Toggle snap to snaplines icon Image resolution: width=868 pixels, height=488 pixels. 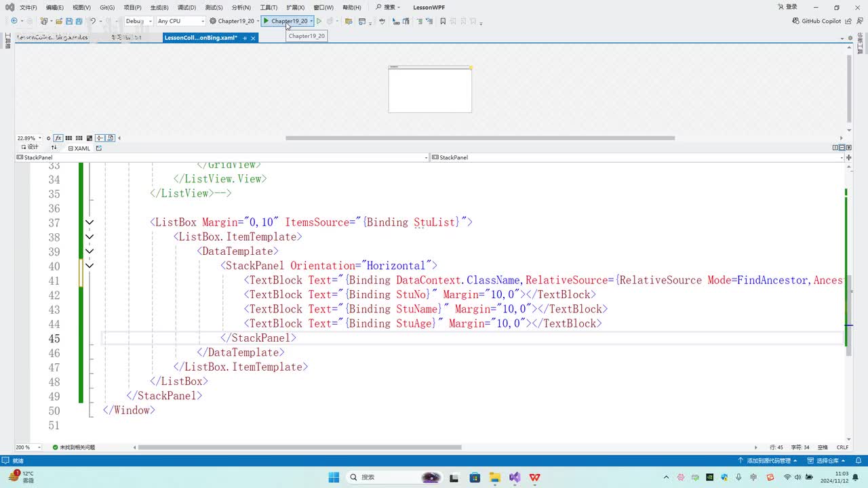tap(100, 138)
